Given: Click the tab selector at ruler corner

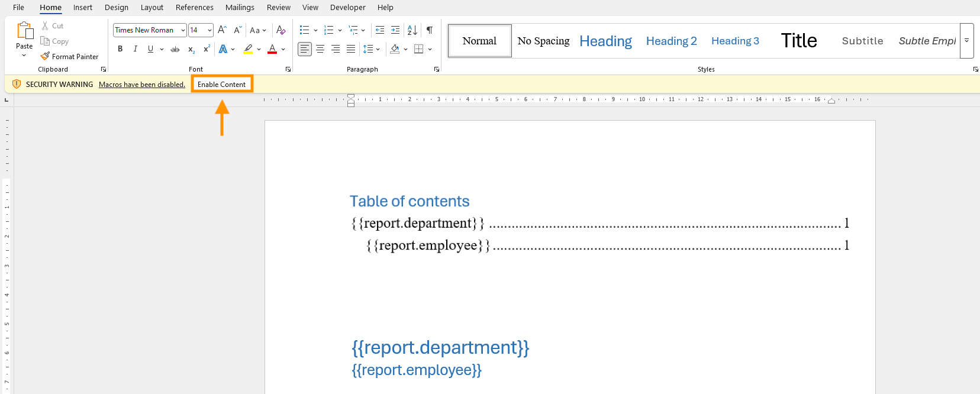Looking at the screenshot, I should click(7, 100).
